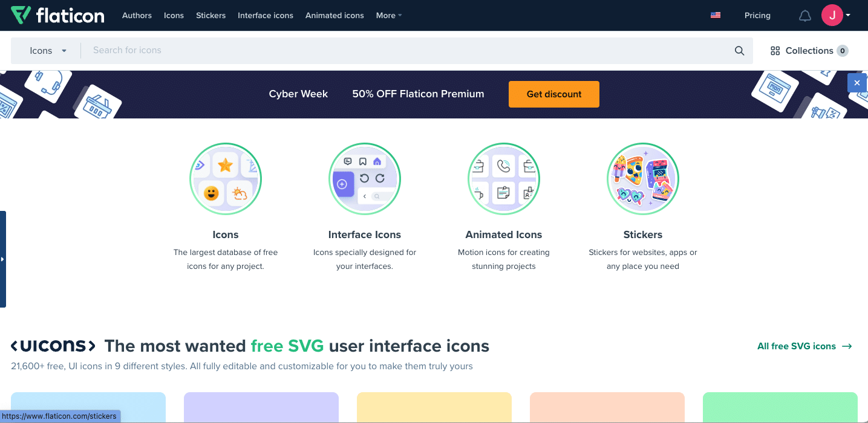This screenshot has width=868, height=423.
Task: Open the peach style card
Action: [x=607, y=407]
